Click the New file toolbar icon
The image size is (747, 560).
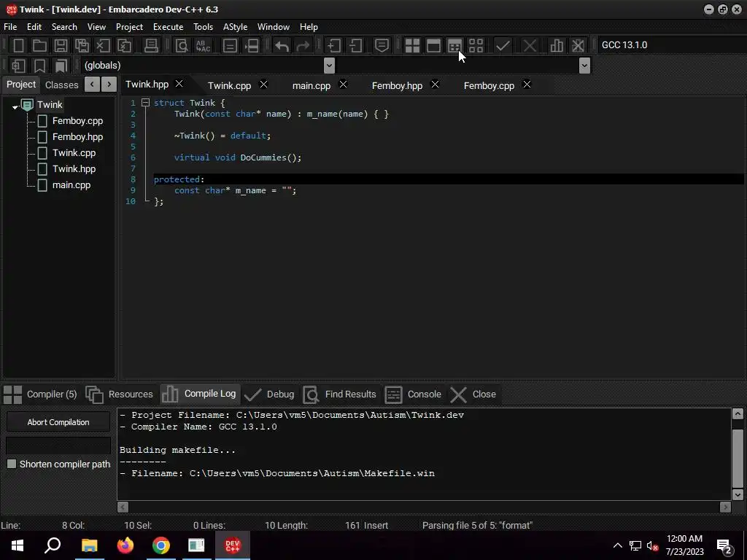click(18, 46)
